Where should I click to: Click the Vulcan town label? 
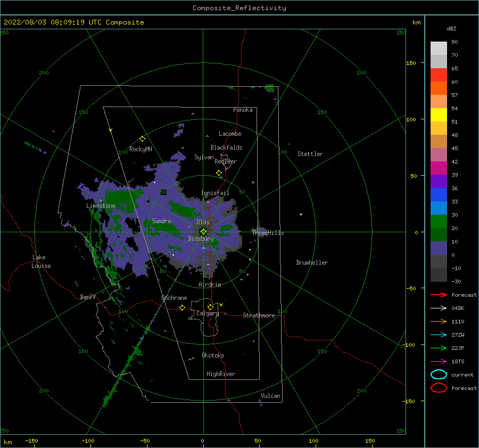click(271, 396)
